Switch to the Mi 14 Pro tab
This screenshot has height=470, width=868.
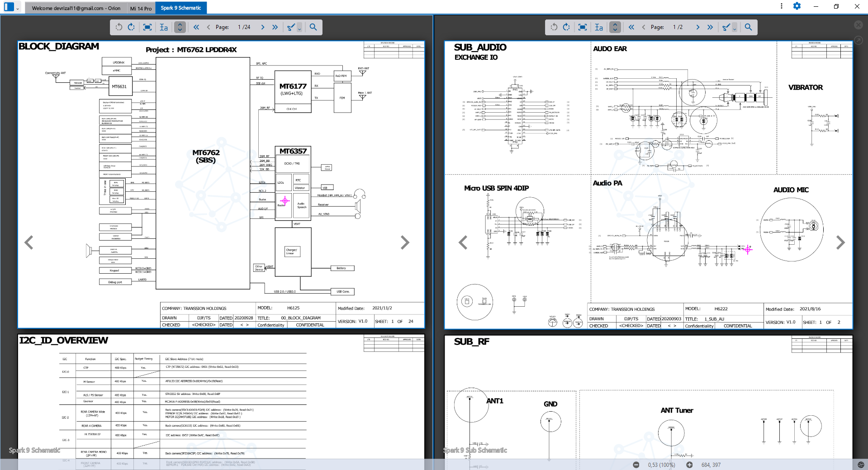click(x=141, y=8)
